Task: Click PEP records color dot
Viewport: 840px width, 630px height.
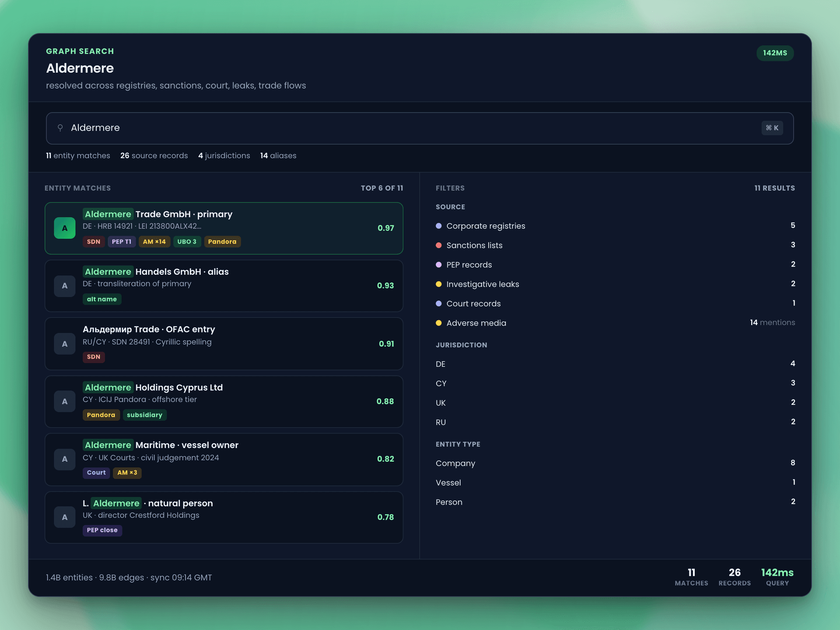Action: click(439, 265)
